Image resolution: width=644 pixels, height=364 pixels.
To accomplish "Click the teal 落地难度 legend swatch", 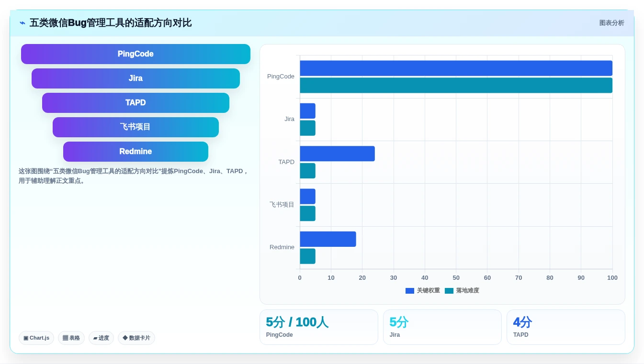I will pyautogui.click(x=449, y=291).
